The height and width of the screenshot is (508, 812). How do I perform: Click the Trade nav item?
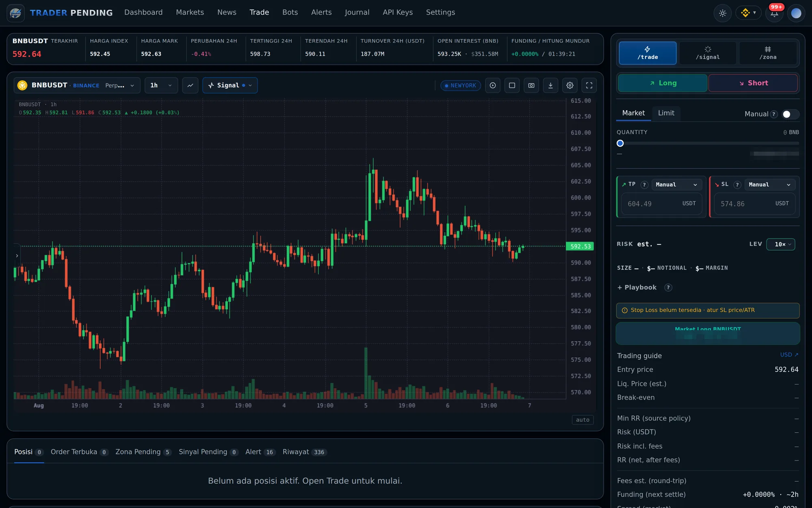pyautogui.click(x=259, y=13)
